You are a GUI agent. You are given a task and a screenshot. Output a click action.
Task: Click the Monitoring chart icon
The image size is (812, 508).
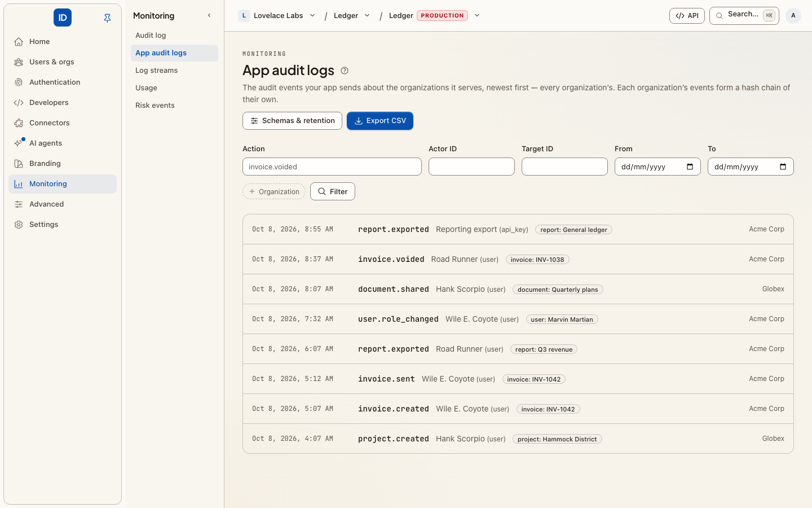pyautogui.click(x=19, y=184)
